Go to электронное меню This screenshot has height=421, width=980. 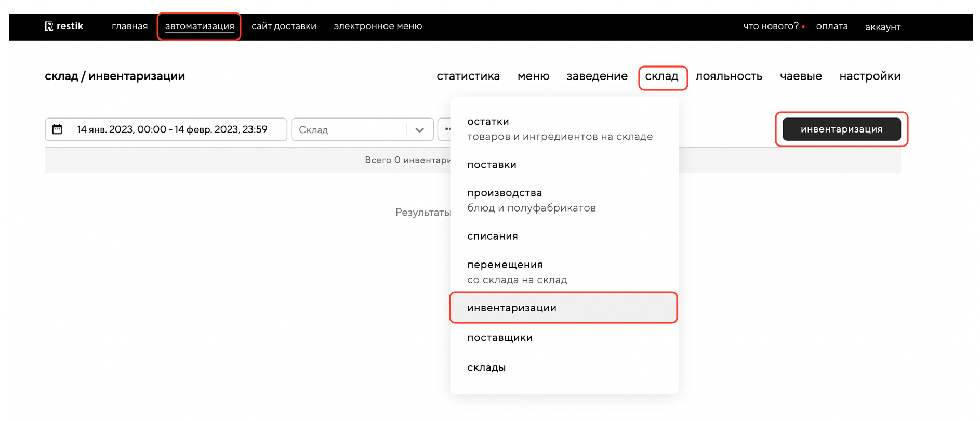378,27
